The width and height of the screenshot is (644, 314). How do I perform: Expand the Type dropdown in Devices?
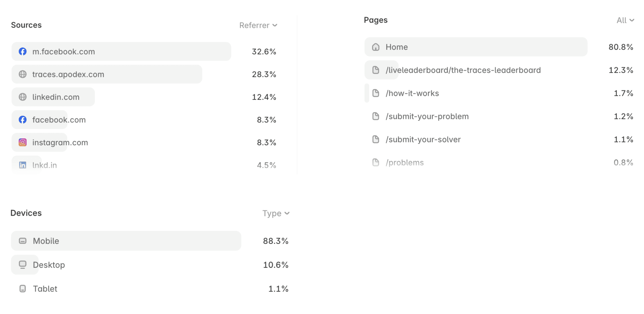tap(276, 213)
